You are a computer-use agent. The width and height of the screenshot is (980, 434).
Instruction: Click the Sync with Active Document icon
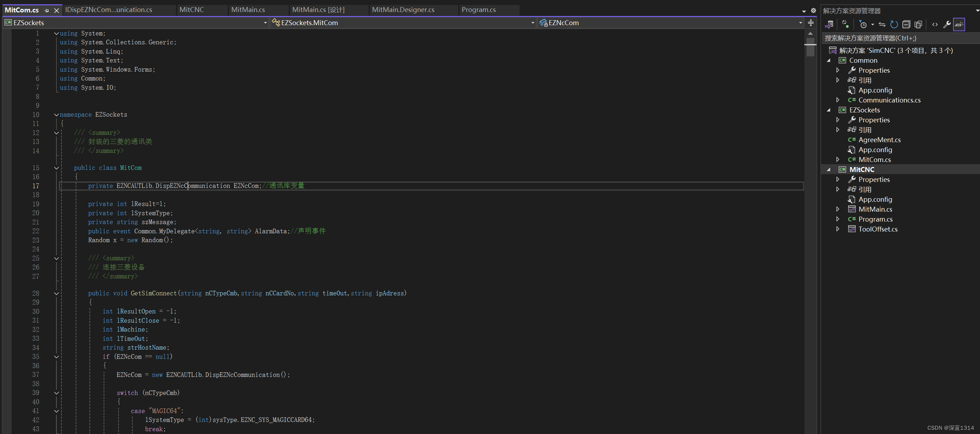tap(882, 25)
